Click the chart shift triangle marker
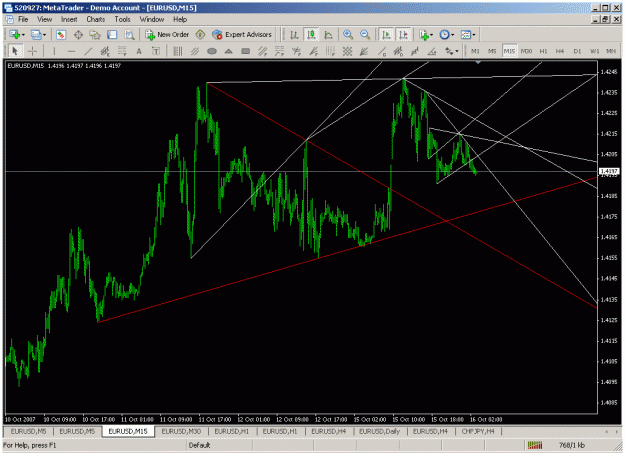625x453 pixels. point(478,63)
